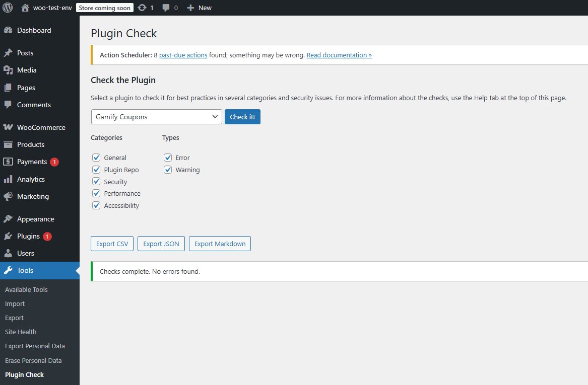The height and width of the screenshot is (385, 588).
Task: Click the Products archive icon
Action: click(8, 144)
